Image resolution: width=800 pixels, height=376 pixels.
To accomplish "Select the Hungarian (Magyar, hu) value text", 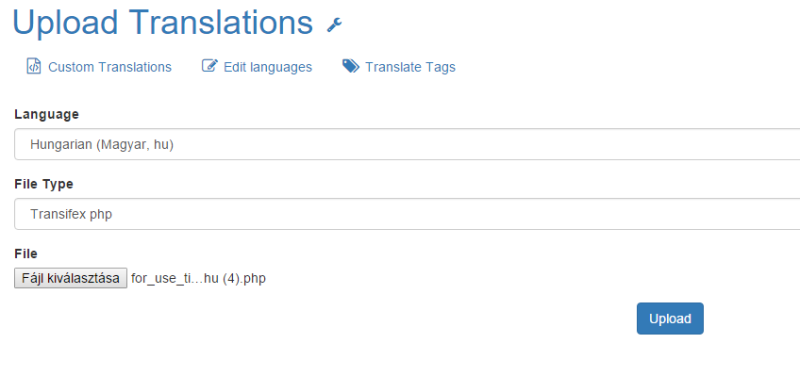I will click(x=102, y=145).
